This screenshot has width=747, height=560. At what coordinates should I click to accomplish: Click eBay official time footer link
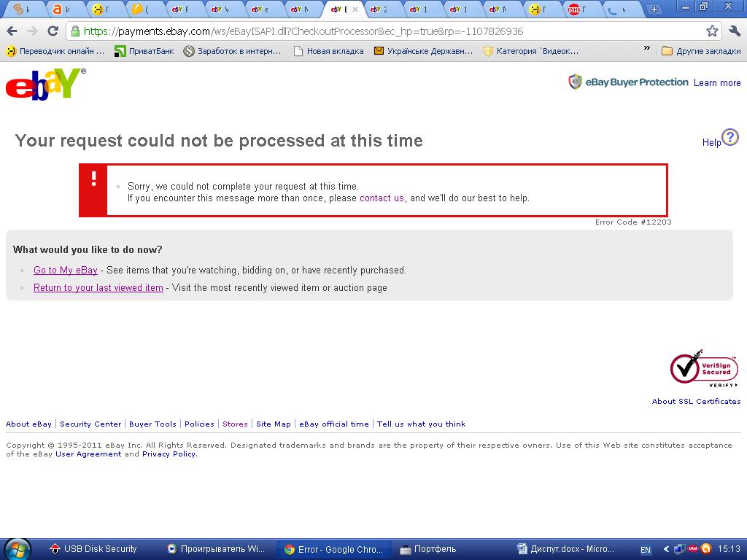tap(334, 424)
